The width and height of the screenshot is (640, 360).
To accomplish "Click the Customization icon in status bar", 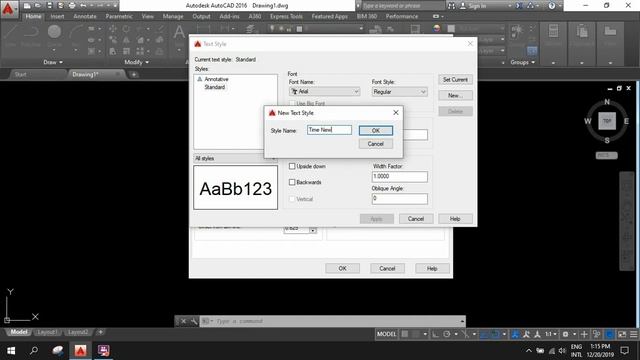I will click(633, 334).
